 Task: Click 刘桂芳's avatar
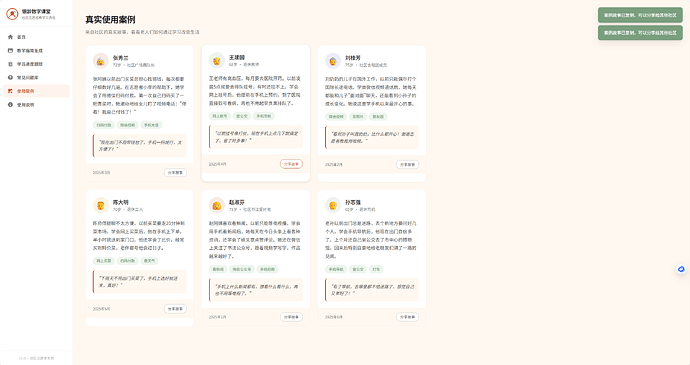pyautogui.click(x=333, y=61)
